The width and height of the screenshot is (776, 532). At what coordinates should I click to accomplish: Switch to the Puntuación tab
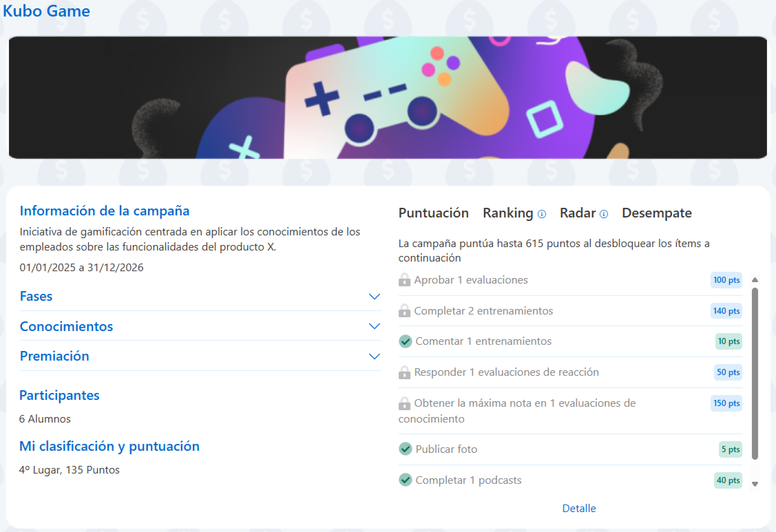click(433, 213)
